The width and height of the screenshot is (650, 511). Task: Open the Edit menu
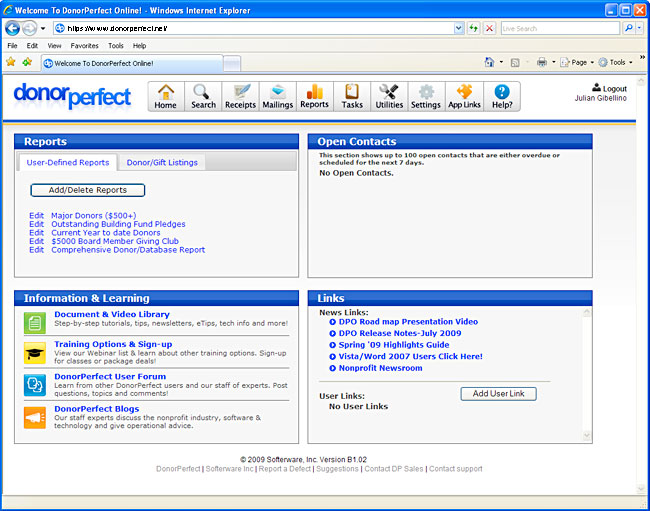click(x=32, y=46)
